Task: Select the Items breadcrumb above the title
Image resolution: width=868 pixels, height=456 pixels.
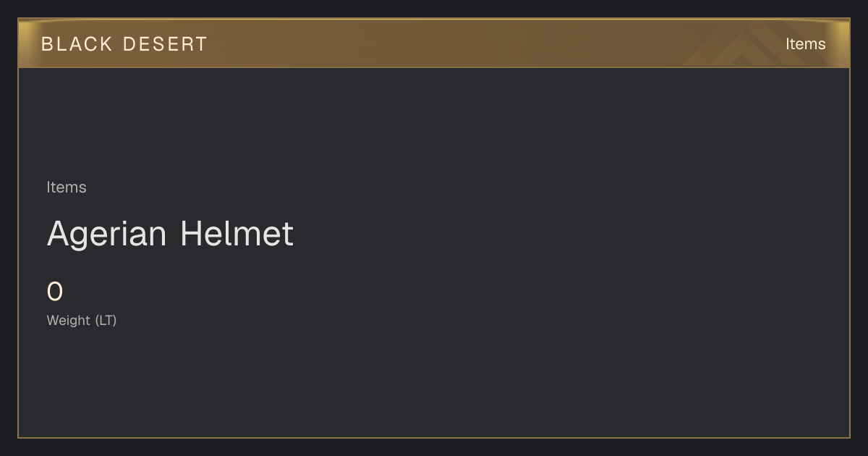Action: pyautogui.click(x=67, y=187)
